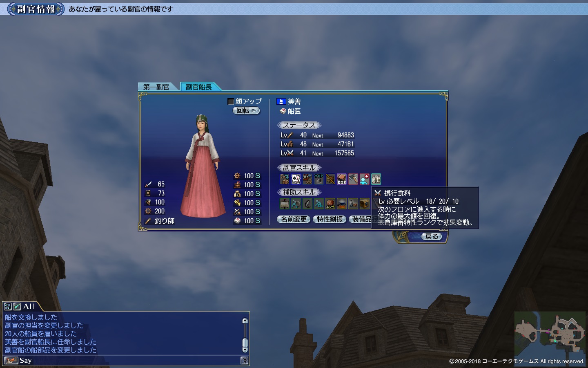Image resolution: width=588 pixels, height=368 pixels.
Task: Select the 副官船長 tab
Action: click(x=199, y=87)
